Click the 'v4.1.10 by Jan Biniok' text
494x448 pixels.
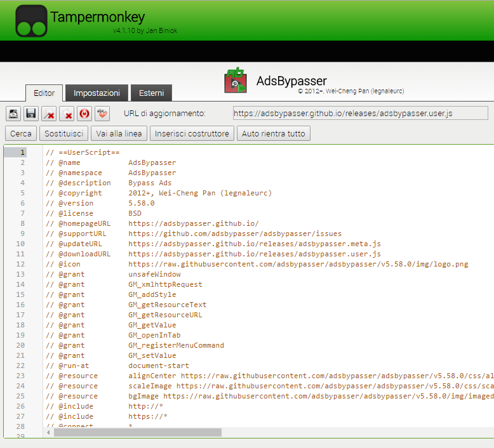(x=145, y=30)
